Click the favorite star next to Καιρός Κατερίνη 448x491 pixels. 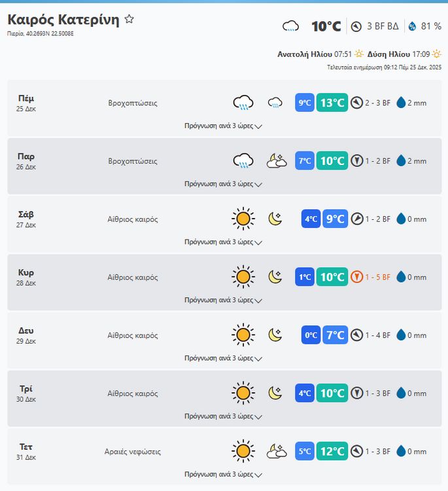129,20
